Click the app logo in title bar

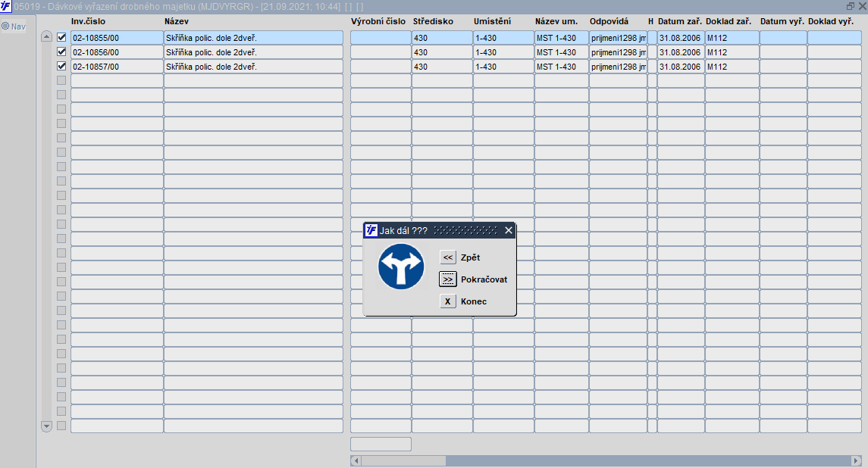click(5, 7)
